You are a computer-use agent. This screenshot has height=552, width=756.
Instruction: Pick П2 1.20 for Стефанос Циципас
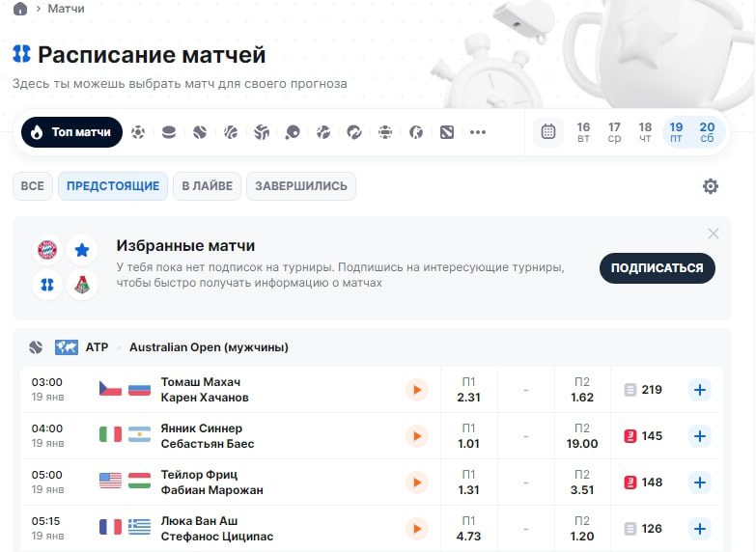pyautogui.click(x=582, y=529)
